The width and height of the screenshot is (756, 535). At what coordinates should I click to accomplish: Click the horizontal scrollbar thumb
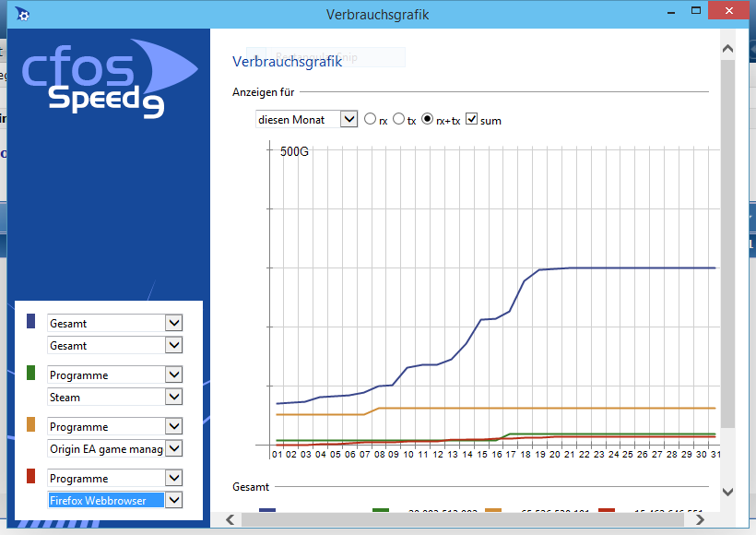[x=463, y=519]
